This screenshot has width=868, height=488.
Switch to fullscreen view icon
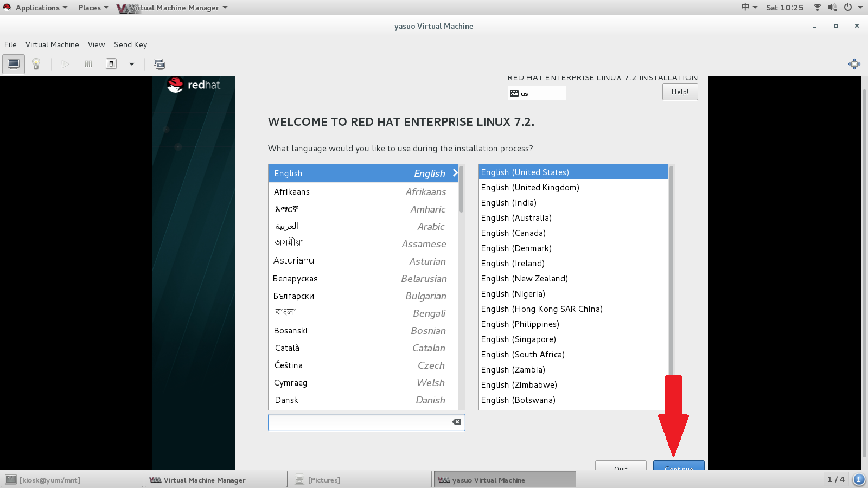click(854, 64)
